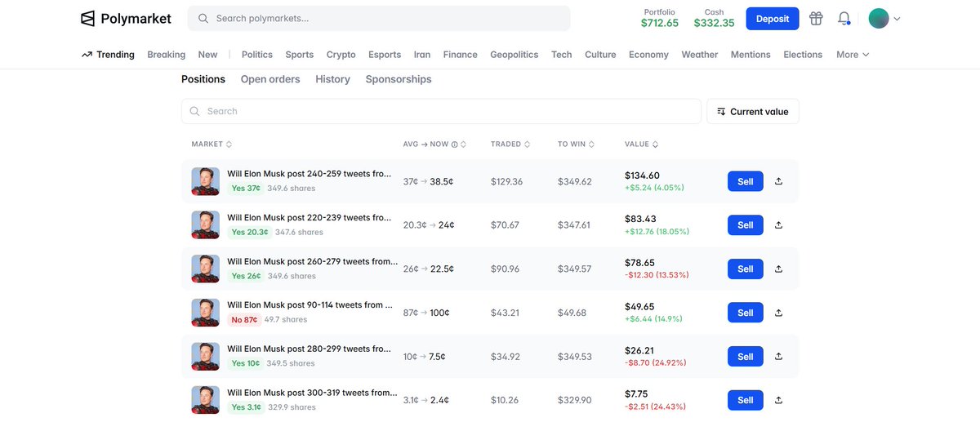This screenshot has width=980, height=440.
Task: Open thumbnail of 240-259 tweets market
Action: click(205, 181)
